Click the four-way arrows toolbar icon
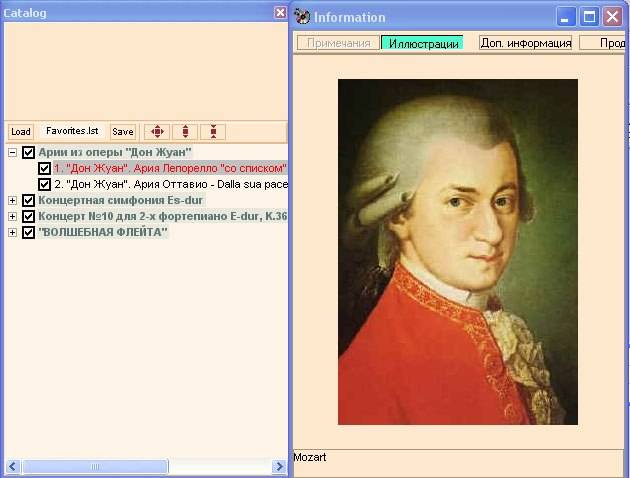 pyautogui.click(x=157, y=132)
